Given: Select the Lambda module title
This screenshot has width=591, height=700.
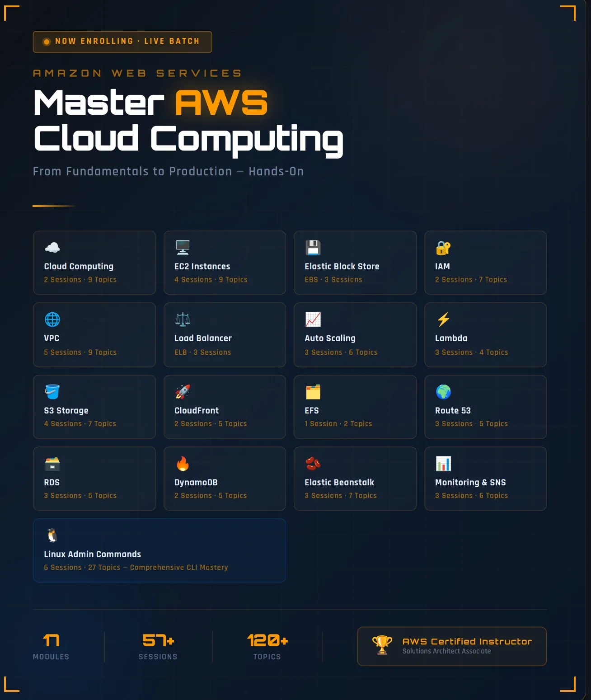Looking at the screenshot, I should [451, 338].
